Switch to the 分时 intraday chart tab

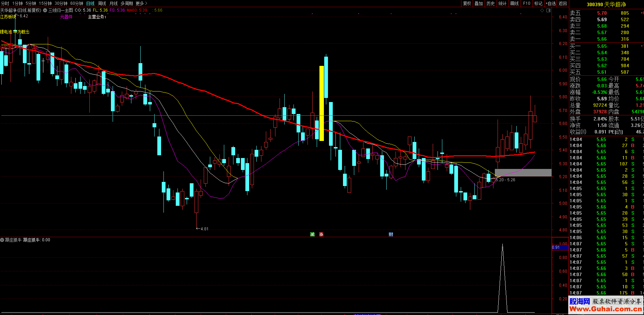pos(5,3)
